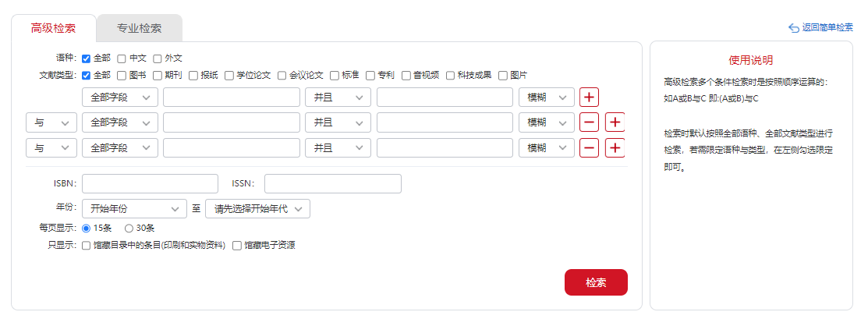Focus the ISBN input field

[x=150, y=184]
